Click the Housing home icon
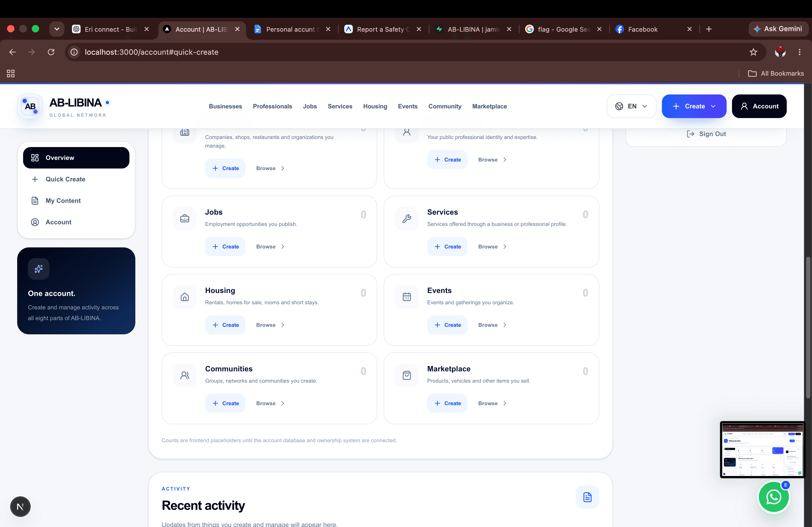 [184, 297]
